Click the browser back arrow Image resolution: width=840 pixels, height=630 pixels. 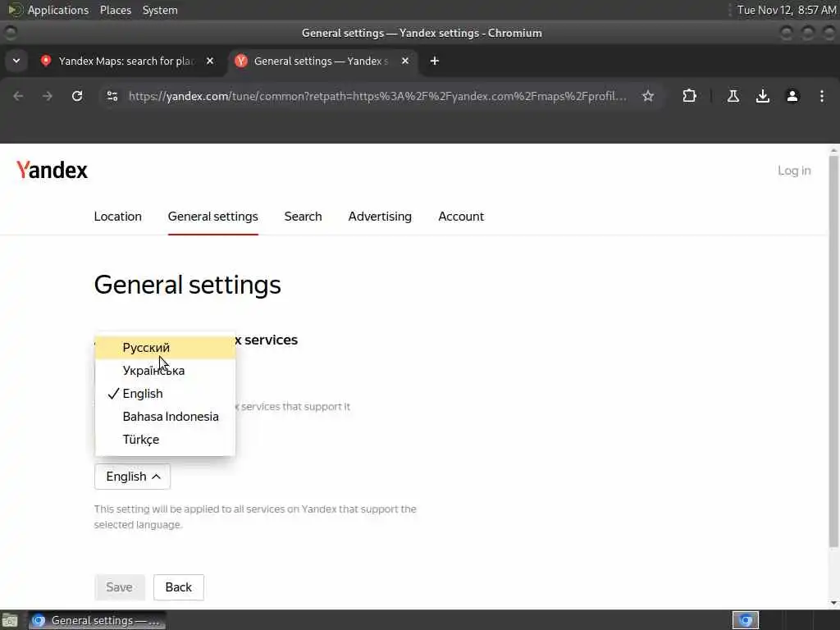[x=18, y=96]
